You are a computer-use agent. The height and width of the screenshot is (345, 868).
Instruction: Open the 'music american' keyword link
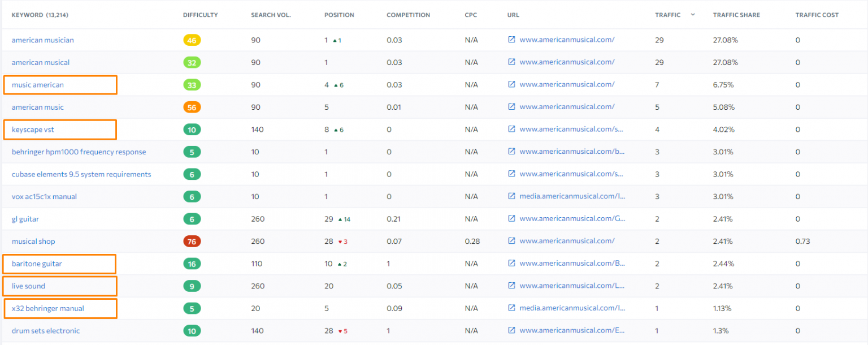38,85
